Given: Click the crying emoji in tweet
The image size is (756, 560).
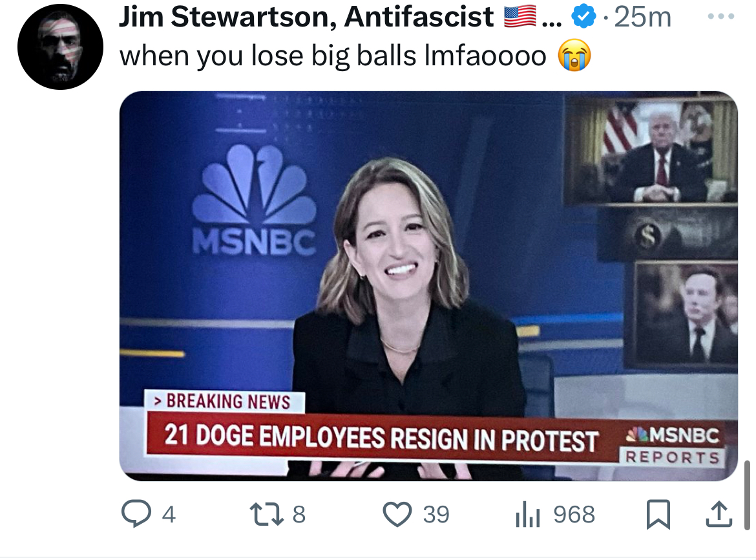Looking at the screenshot, I should pyautogui.click(x=574, y=56).
